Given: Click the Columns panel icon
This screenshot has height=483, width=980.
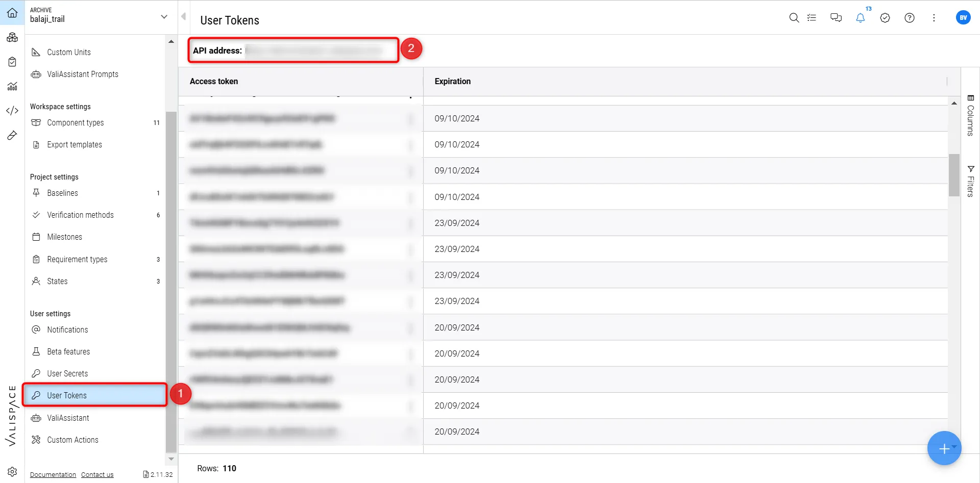Looking at the screenshot, I should pyautogui.click(x=971, y=98).
